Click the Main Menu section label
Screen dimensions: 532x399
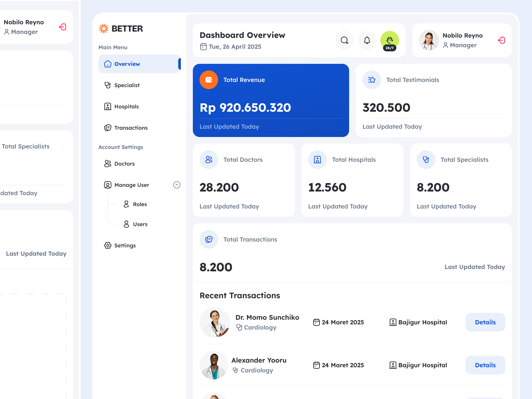[x=113, y=47]
